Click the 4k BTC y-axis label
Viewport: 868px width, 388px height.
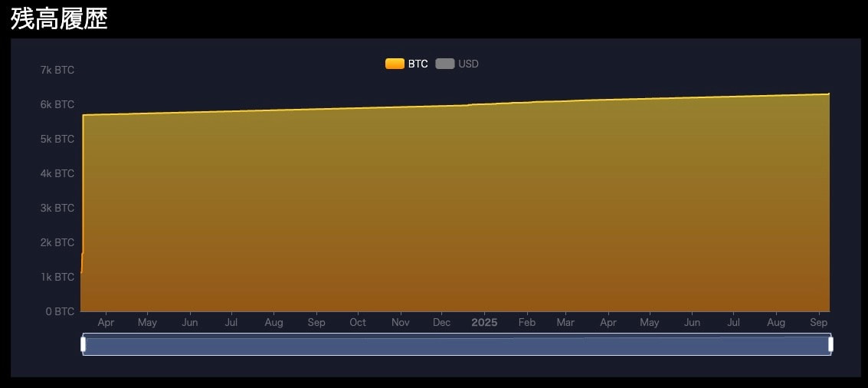(x=57, y=173)
